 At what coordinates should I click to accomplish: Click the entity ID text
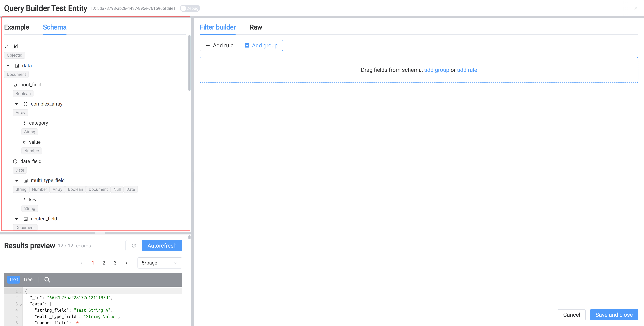click(x=133, y=8)
